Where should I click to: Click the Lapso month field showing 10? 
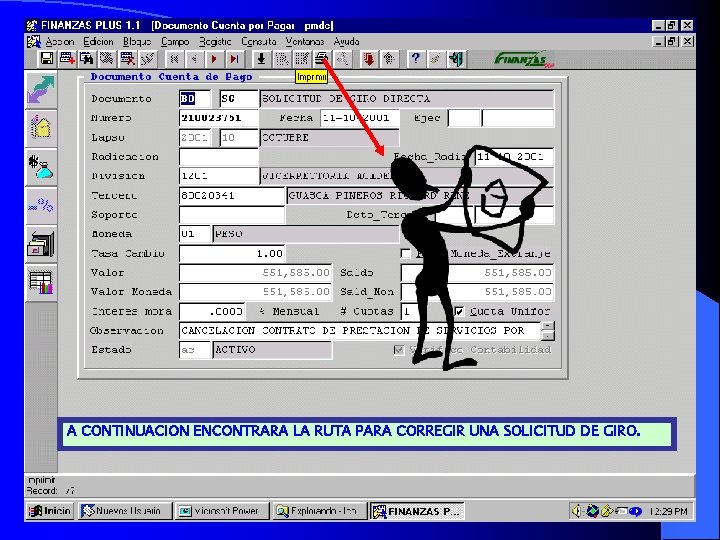239,138
